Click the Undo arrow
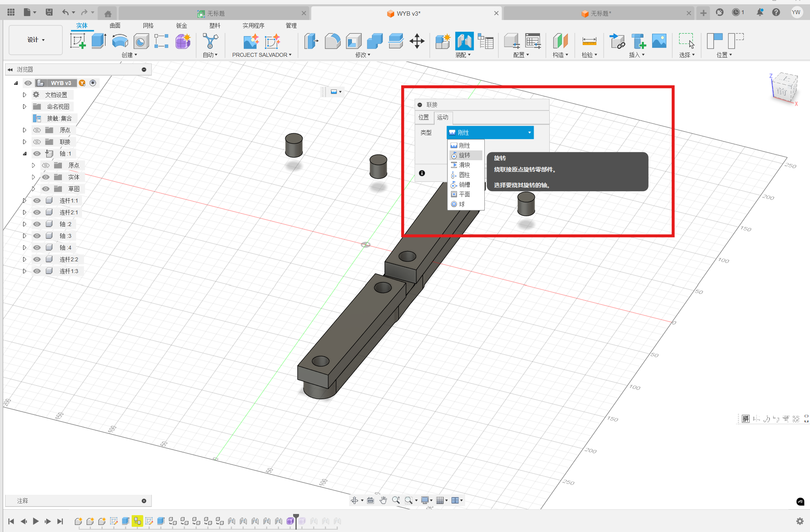Viewport: 810px width, 532px height. click(x=65, y=13)
